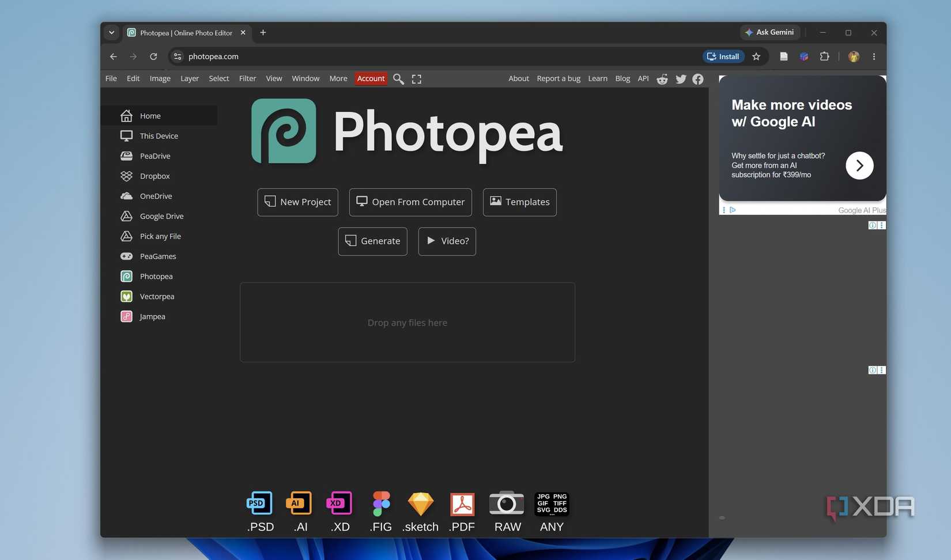Reload the page in the browser
The image size is (951, 560).
(153, 56)
